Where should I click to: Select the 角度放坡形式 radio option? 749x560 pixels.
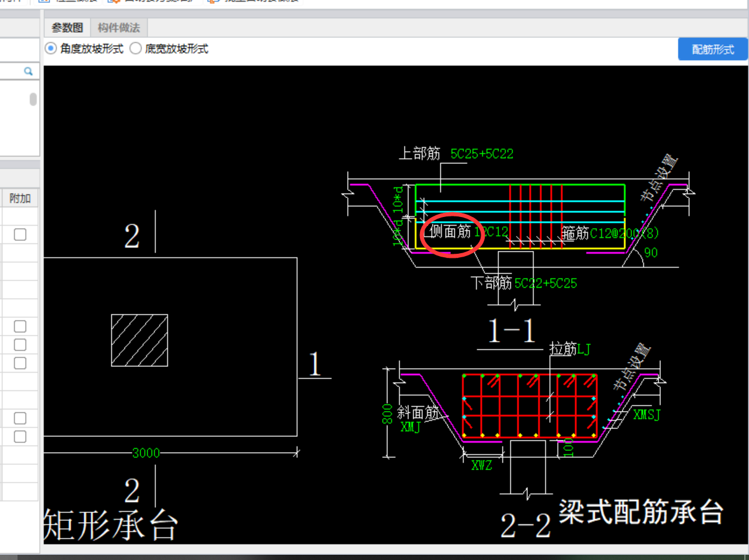point(51,48)
